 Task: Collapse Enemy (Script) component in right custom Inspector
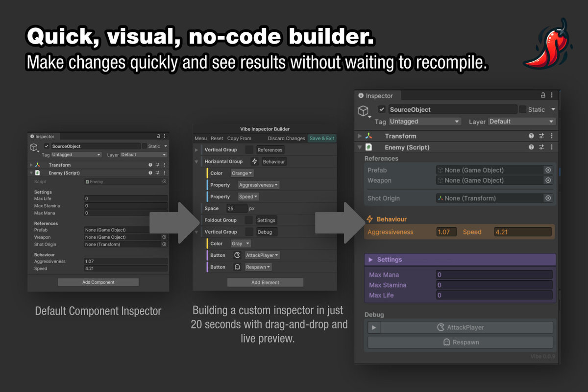(360, 147)
